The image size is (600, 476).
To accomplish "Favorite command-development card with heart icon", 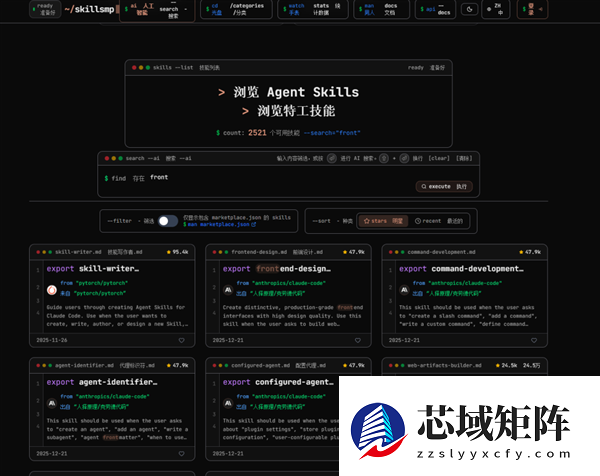I will pyautogui.click(x=534, y=340).
